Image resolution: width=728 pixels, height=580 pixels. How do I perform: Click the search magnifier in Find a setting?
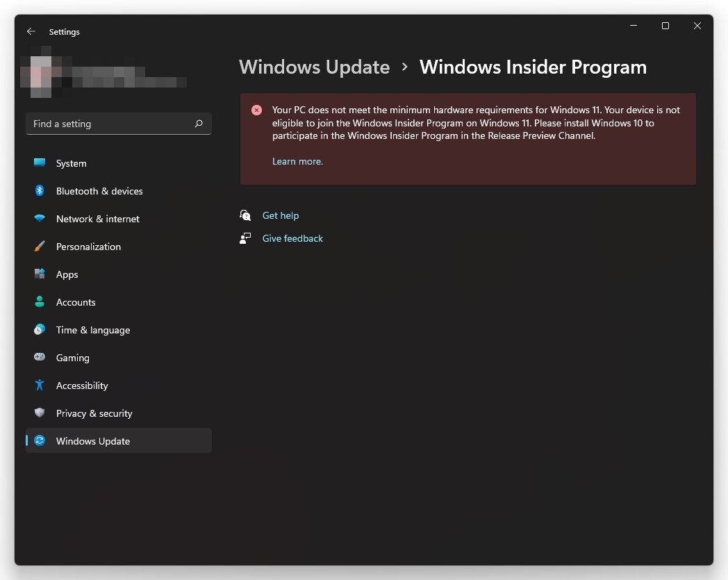point(199,124)
